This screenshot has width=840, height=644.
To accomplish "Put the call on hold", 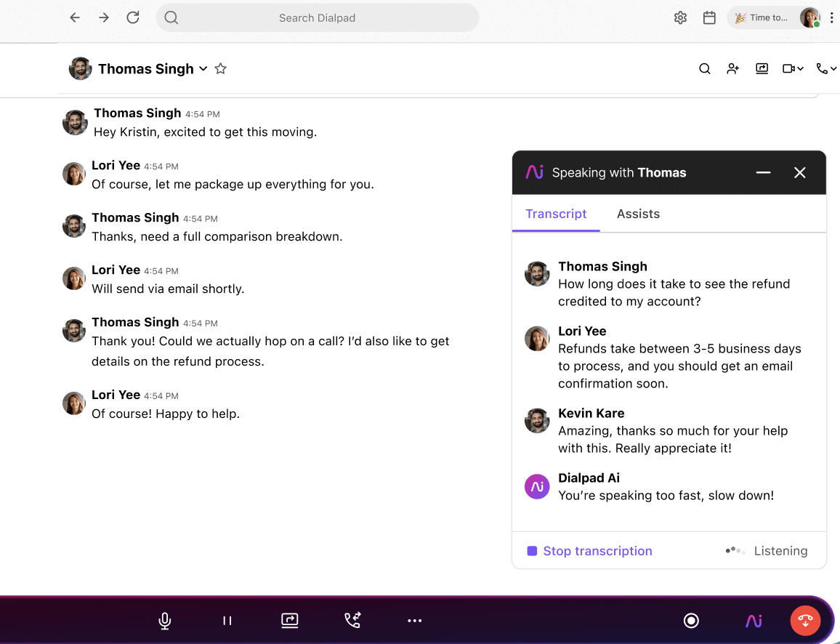I will click(x=227, y=621).
